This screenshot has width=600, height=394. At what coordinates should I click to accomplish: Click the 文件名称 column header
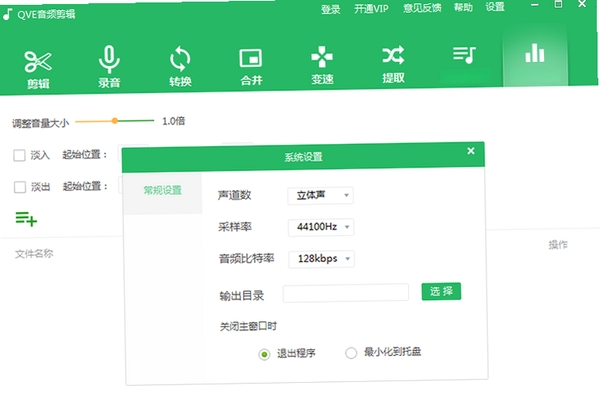tap(34, 253)
